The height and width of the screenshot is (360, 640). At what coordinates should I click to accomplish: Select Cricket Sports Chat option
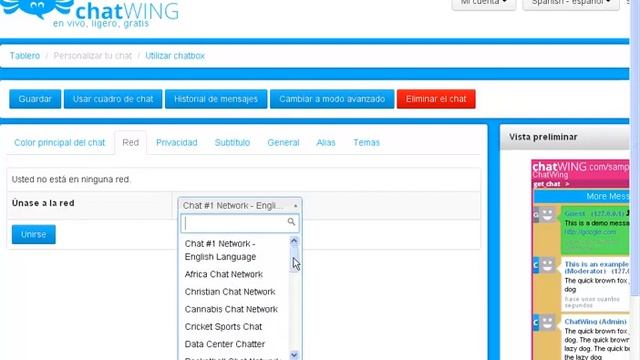click(x=235, y=327)
